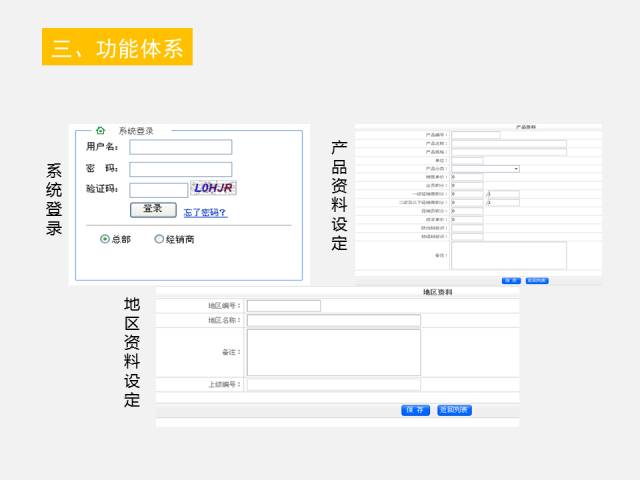Click 返回列表 button in 地区资料 form
The image size is (640, 480).
coord(454,410)
